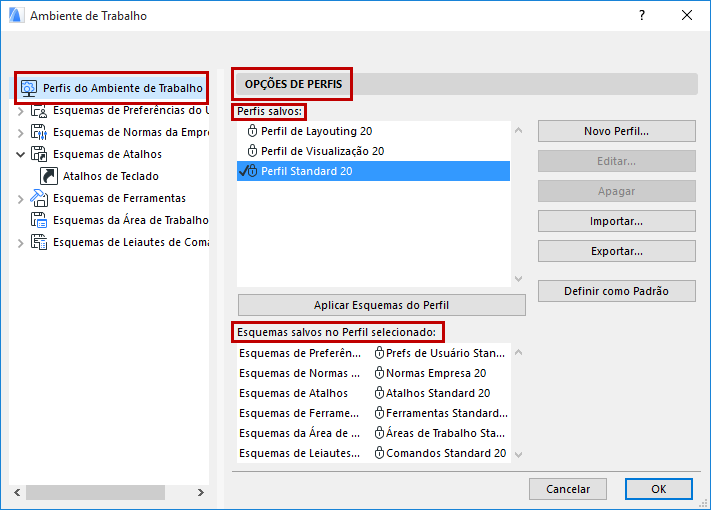Select the checked Perfil Standard 20 profile

tap(306, 171)
